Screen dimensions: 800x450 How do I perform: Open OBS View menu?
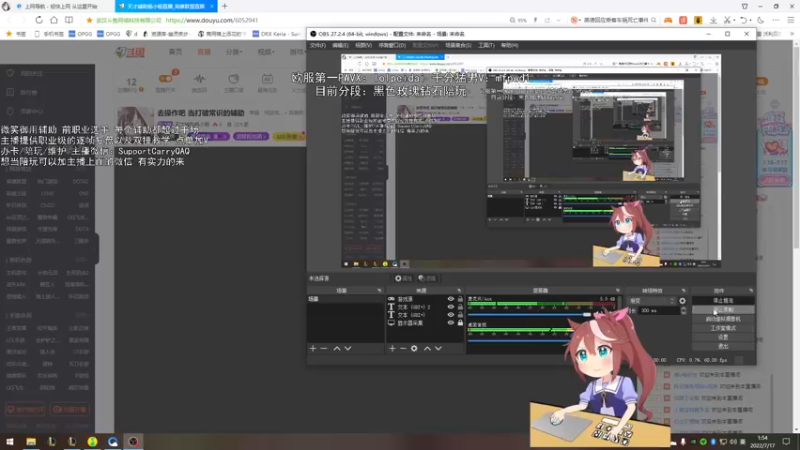coord(363,45)
